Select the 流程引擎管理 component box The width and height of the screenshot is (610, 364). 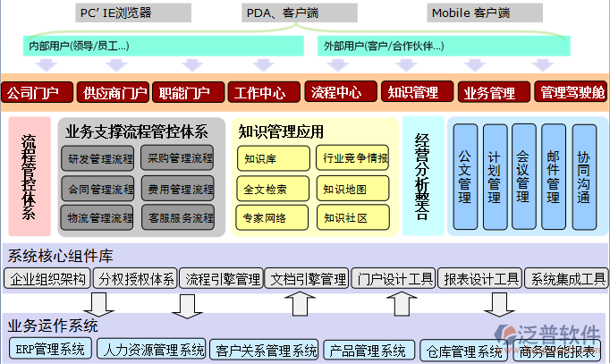point(223,279)
